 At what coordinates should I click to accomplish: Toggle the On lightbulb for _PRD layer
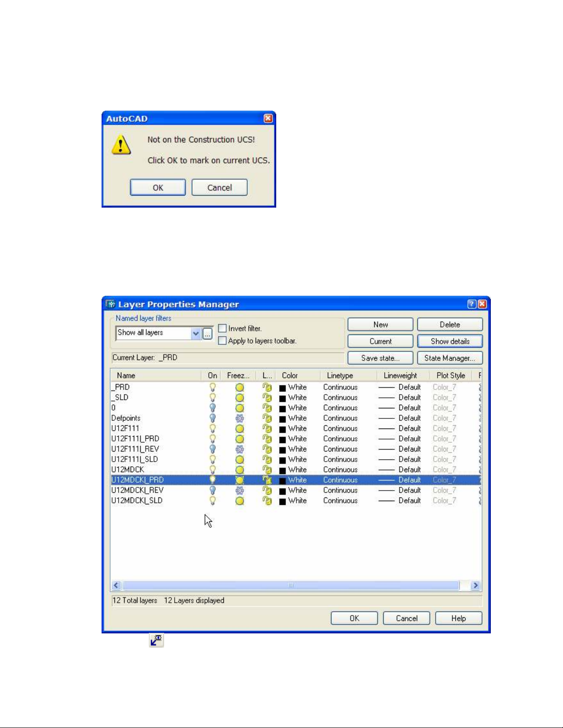(x=212, y=387)
